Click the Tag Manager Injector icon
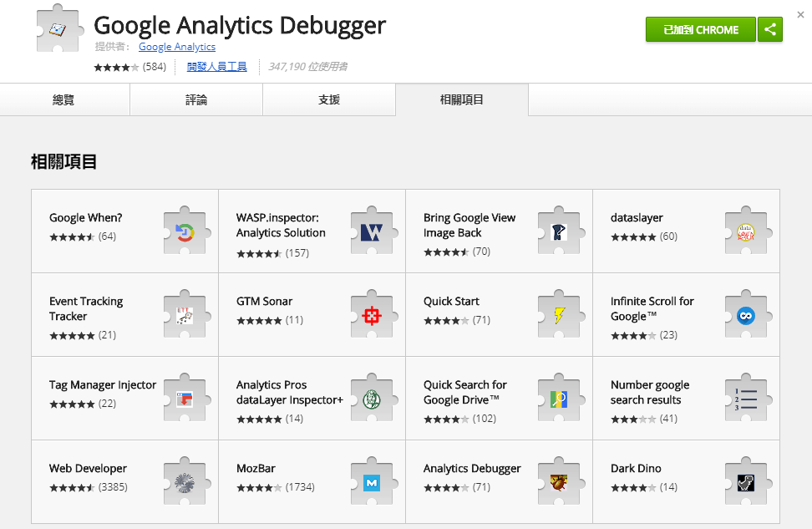 [x=186, y=398]
